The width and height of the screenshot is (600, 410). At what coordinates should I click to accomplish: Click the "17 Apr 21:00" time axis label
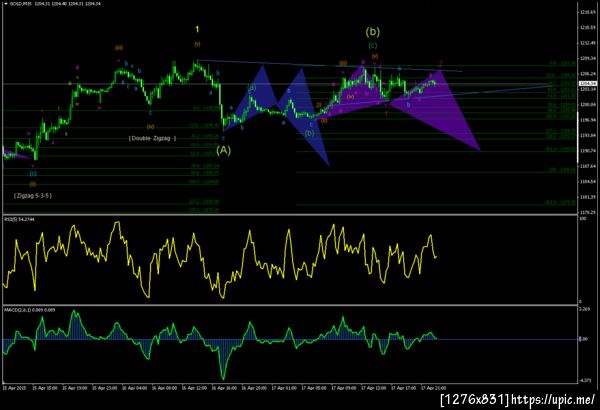pos(433,388)
